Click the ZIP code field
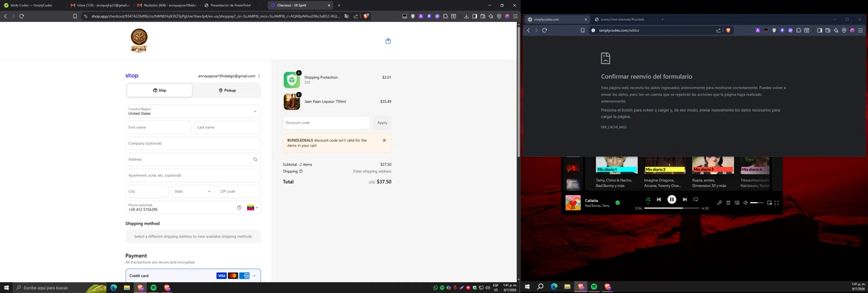The height and width of the screenshot is (293, 868). [239, 191]
